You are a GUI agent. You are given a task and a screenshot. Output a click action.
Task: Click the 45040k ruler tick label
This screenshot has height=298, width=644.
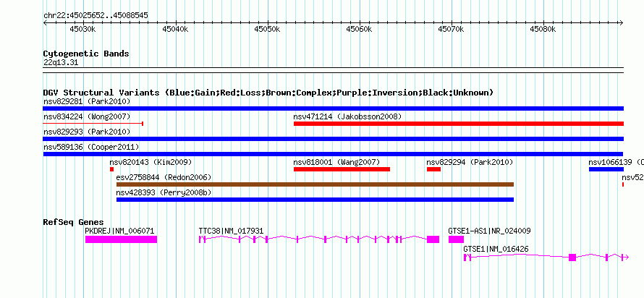point(175,29)
